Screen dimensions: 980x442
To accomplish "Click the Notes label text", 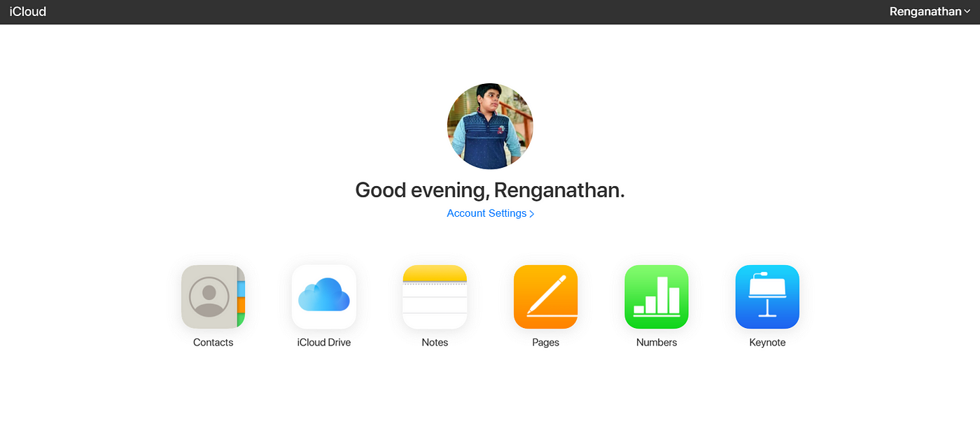I will 435,343.
